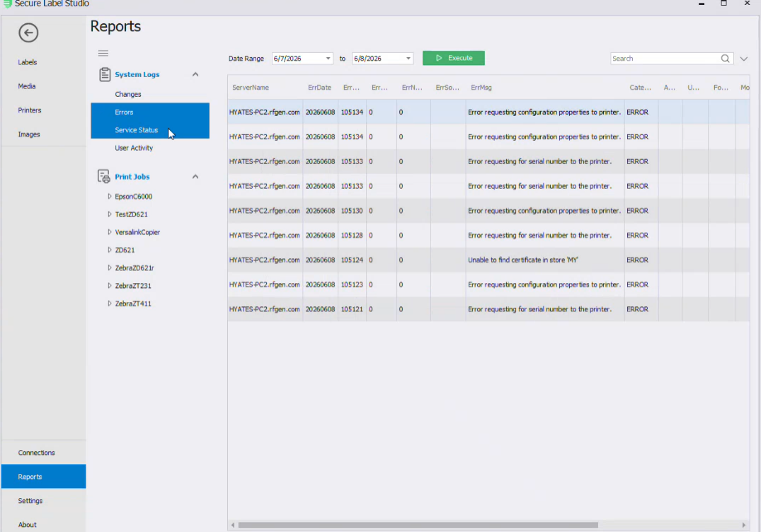Select the Errors log report
Screen dimensions: 761x532
[150, 112]
